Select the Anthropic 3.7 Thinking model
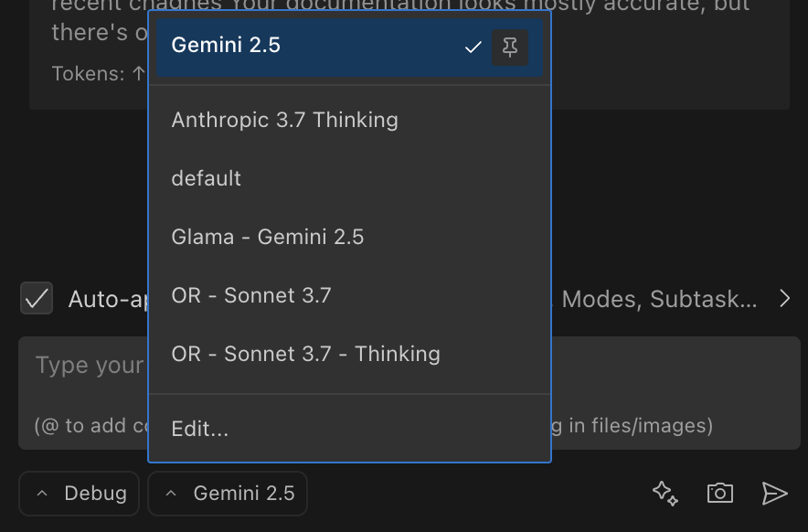Screen dimensions: 808x532 click(x=284, y=120)
